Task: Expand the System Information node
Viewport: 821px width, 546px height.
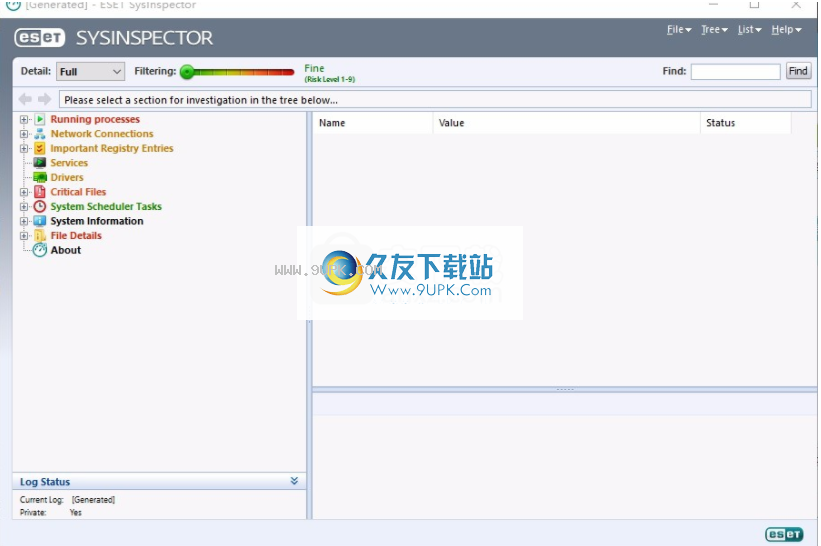Action: pyautogui.click(x=24, y=221)
